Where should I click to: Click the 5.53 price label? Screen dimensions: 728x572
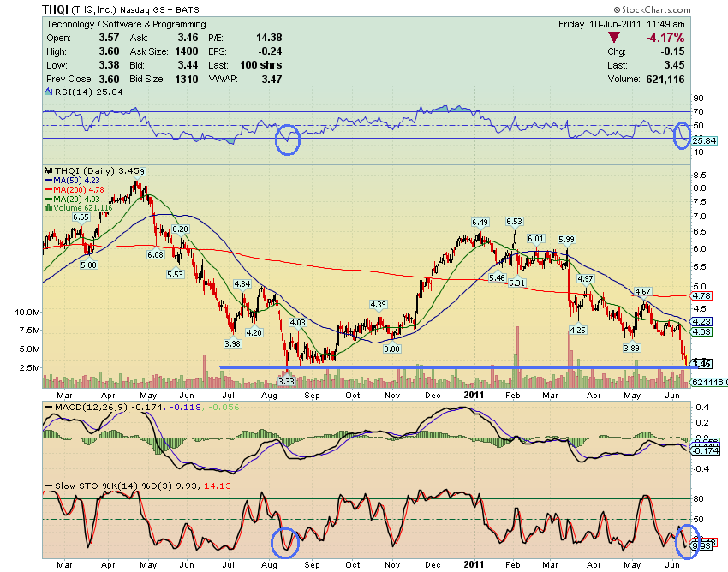coord(175,274)
